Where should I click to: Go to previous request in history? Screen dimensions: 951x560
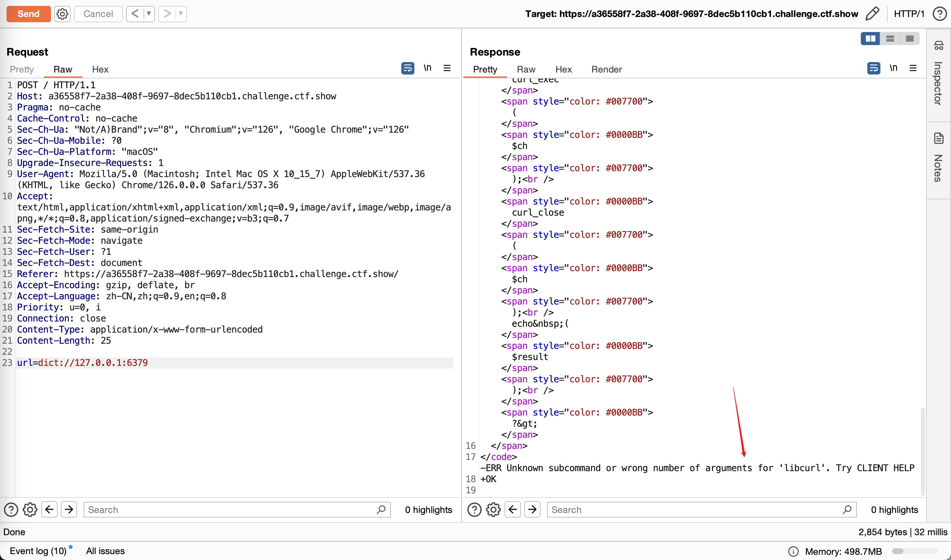[x=135, y=14]
